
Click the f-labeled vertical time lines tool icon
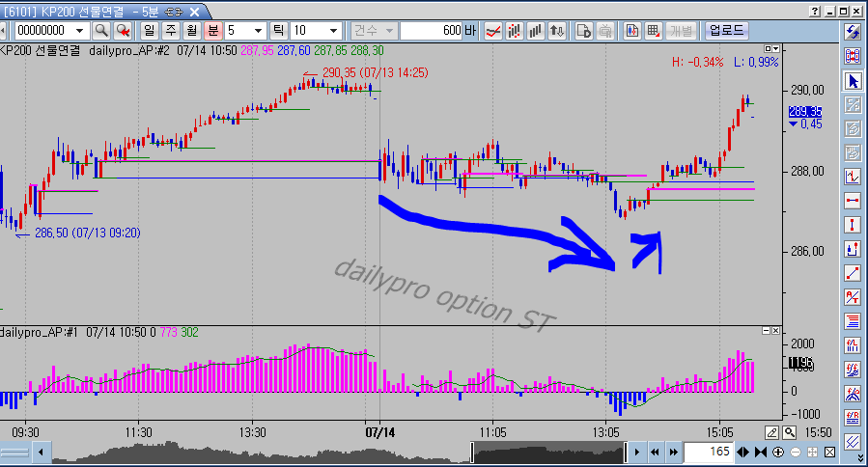tap(853, 345)
